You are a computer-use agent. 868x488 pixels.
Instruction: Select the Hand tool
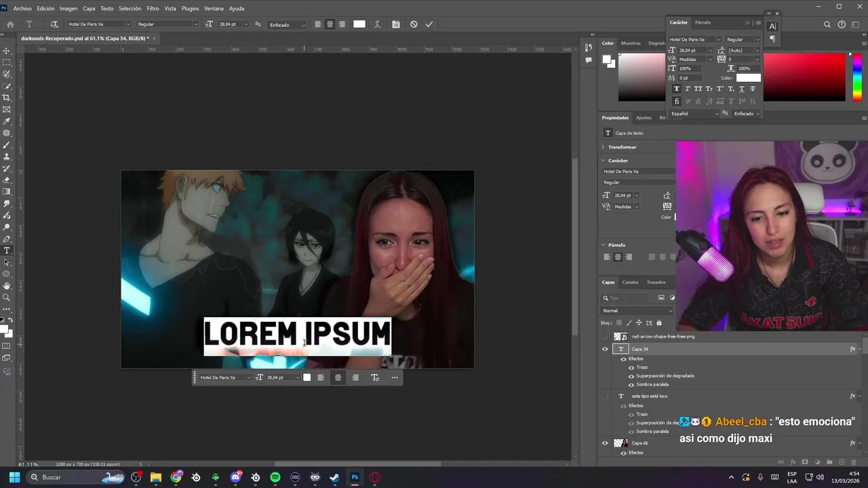(x=7, y=286)
